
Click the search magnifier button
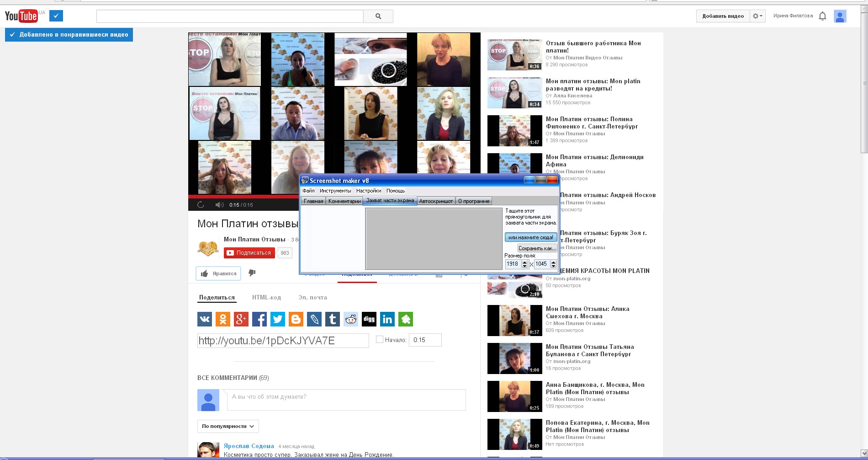coord(378,16)
